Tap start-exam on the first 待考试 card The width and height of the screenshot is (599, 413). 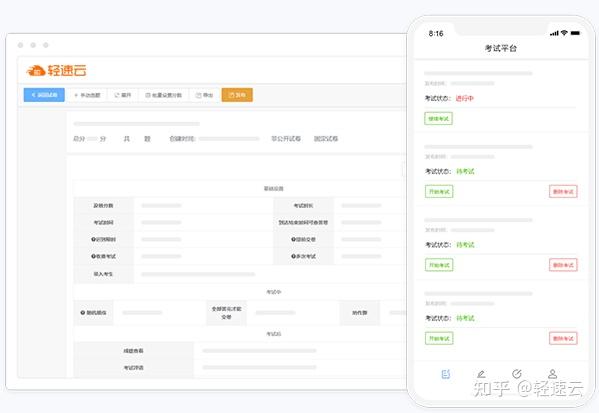439,191
